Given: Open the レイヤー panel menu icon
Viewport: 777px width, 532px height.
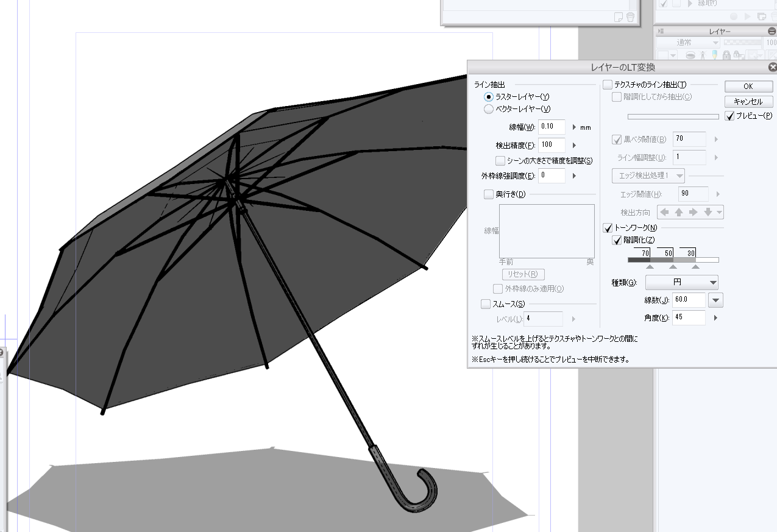Looking at the screenshot, I should coord(661,31).
